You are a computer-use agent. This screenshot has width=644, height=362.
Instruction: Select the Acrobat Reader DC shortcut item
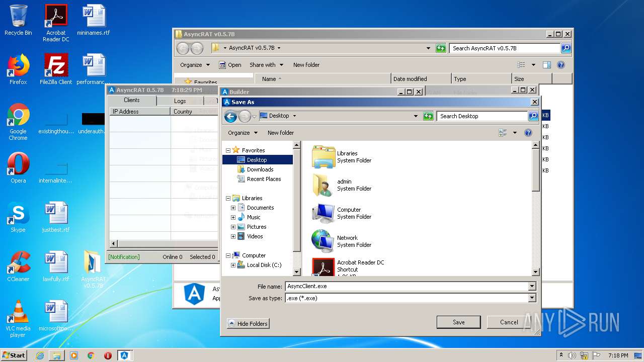tap(347, 266)
